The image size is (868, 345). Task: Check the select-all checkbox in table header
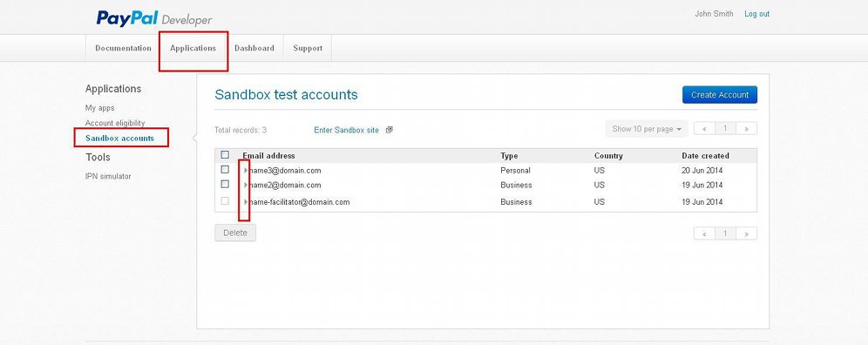[225, 155]
